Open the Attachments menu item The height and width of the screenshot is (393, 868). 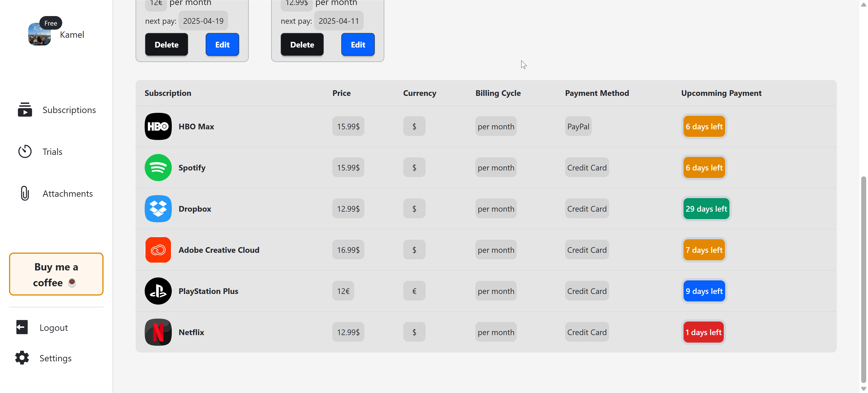point(57,194)
